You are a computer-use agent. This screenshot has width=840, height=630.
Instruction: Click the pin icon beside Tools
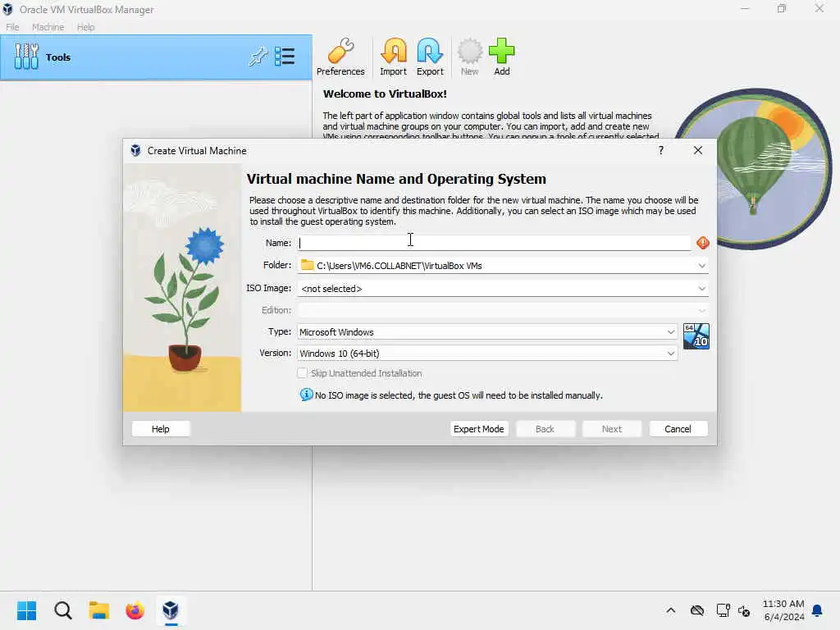pyautogui.click(x=258, y=57)
